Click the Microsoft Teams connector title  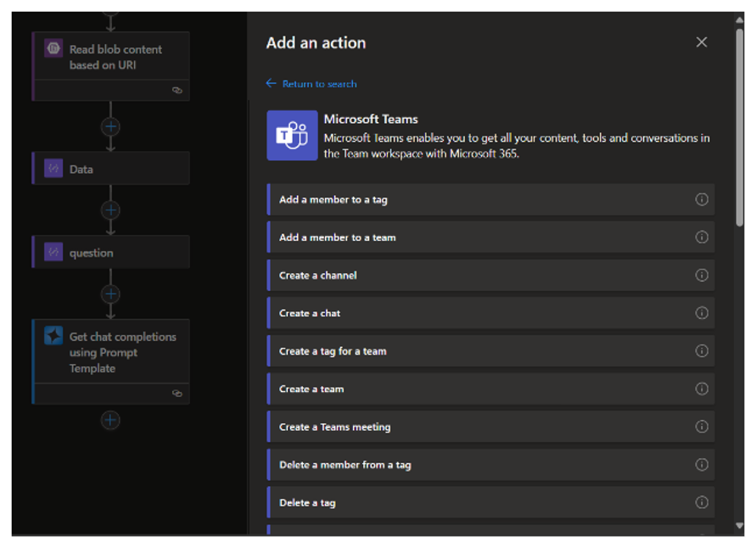coord(371,119)
